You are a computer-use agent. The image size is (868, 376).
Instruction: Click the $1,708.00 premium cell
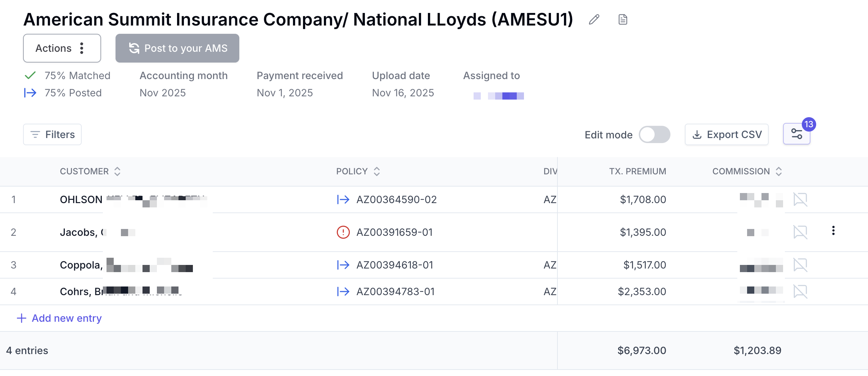pos(643,200)
